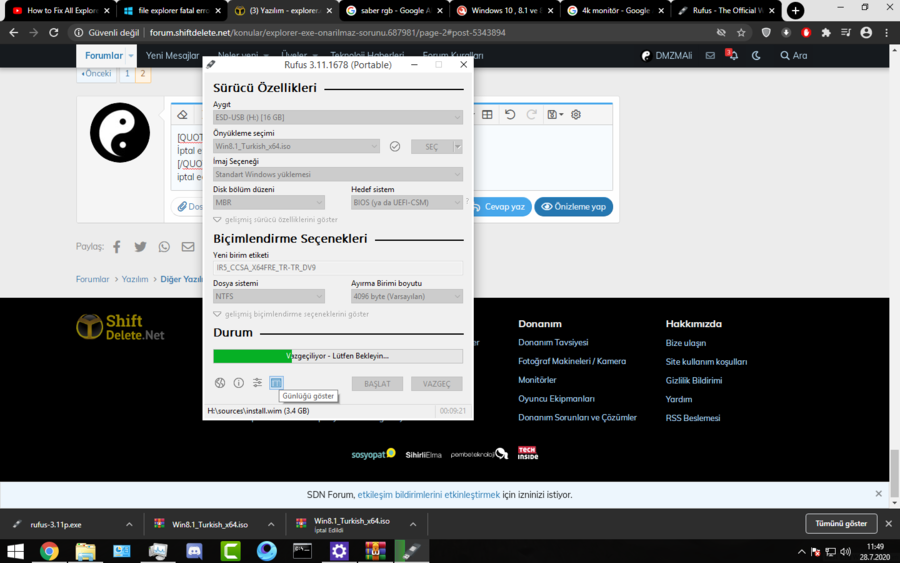
Task: Open Rufus settings sliders icon
Action: (257, 383)
